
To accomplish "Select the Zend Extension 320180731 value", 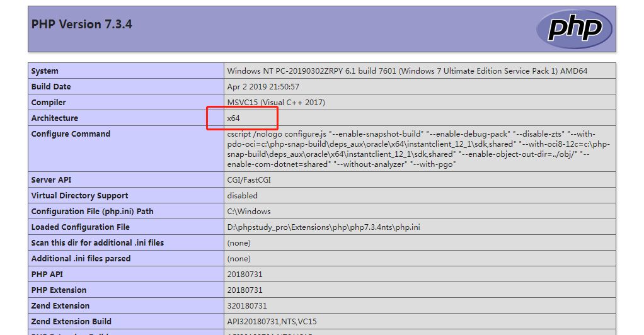I will [x=247, y=306].
